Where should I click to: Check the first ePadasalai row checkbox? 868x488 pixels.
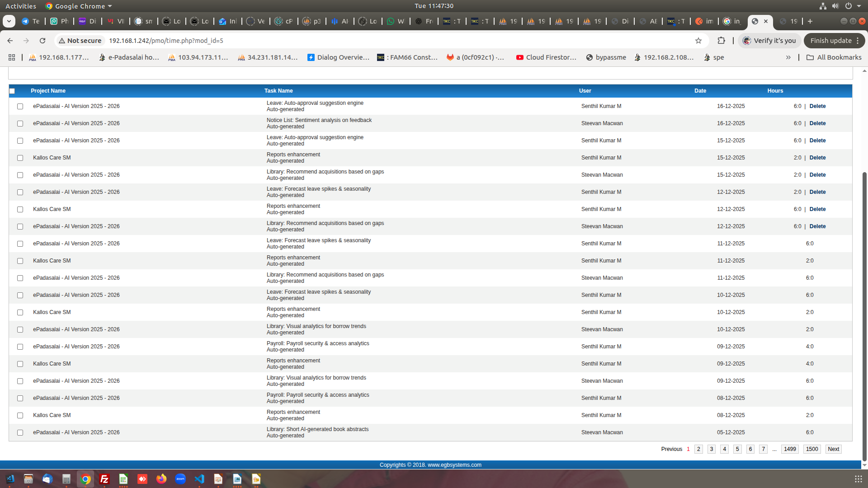tap(20, 107)
